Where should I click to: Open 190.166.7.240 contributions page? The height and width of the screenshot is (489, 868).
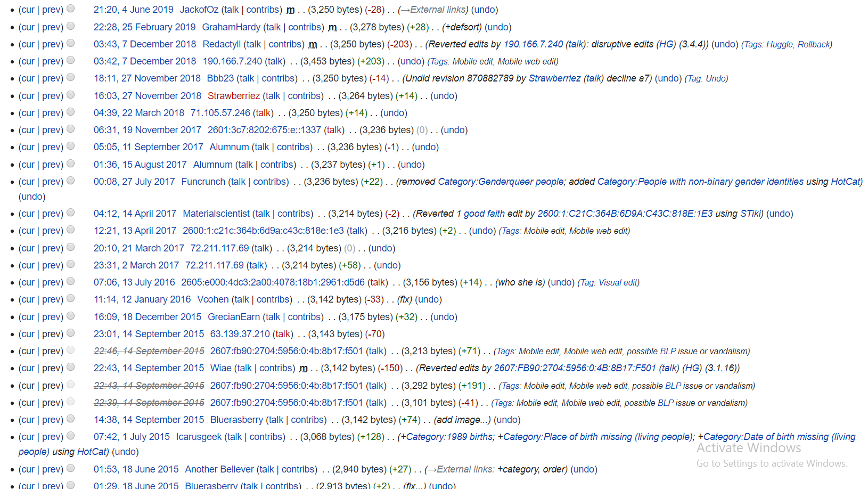(x=232, y=61)
